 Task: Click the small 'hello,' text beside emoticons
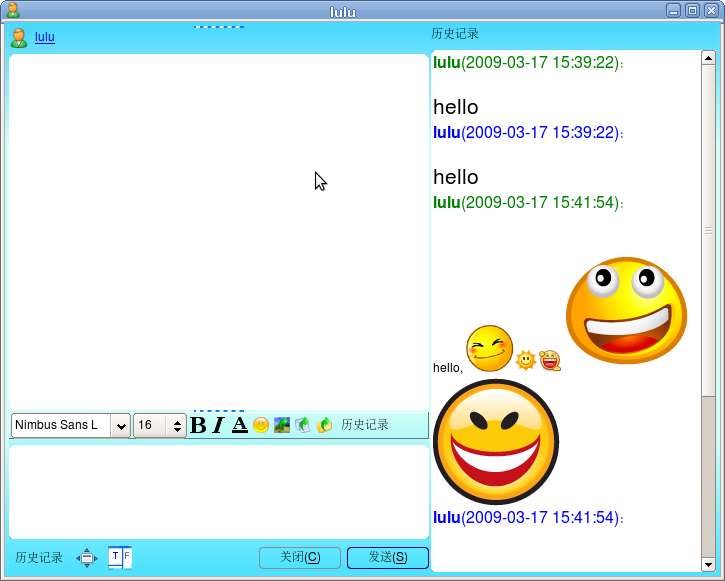[448, 368]
